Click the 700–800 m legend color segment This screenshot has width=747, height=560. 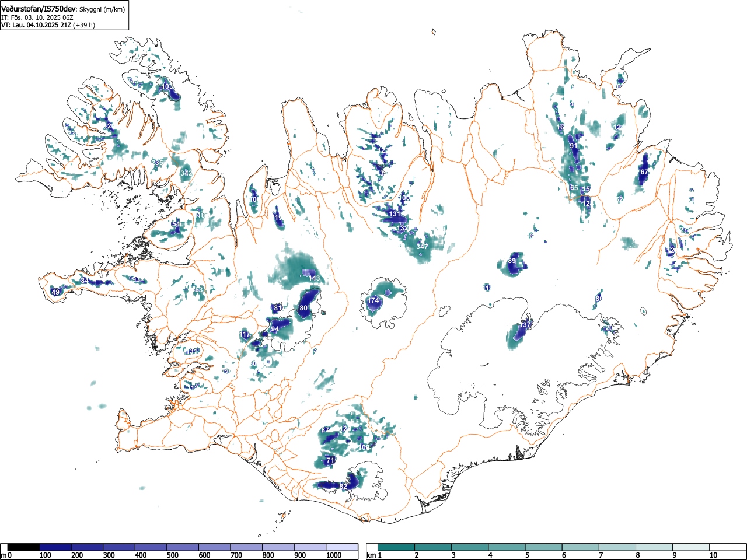pyautogui.click(x=246, y=547)
